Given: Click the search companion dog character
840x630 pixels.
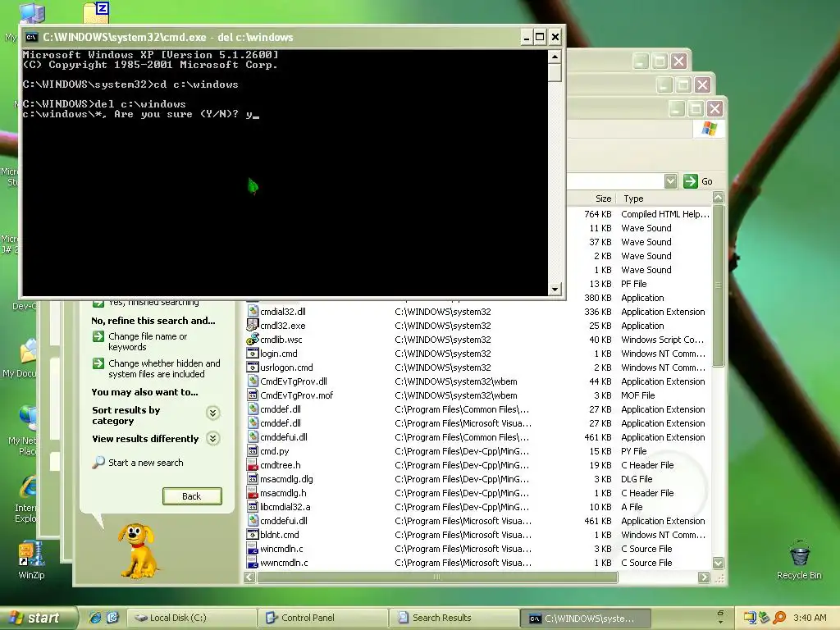Looking at the screenshot, I should click(x=137, y=550).
